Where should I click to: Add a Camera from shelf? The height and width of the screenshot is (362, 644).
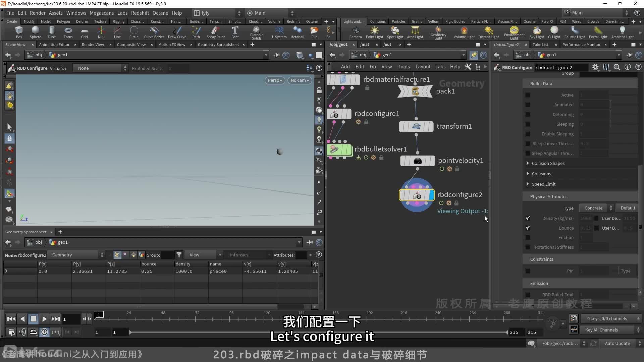(x=356, y=32)
